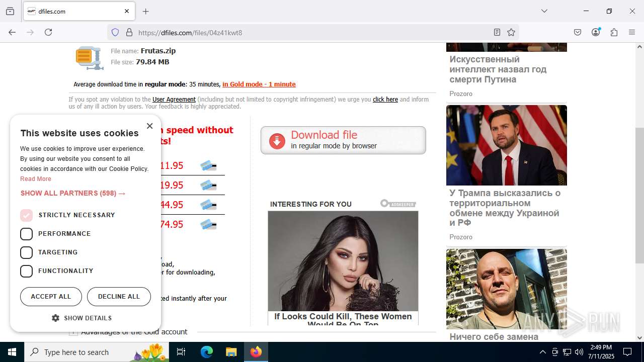The height and width of the screenshot is (362, 644).
Task: Expand the list all tabs dropdown
Action: tap(544, 11)
